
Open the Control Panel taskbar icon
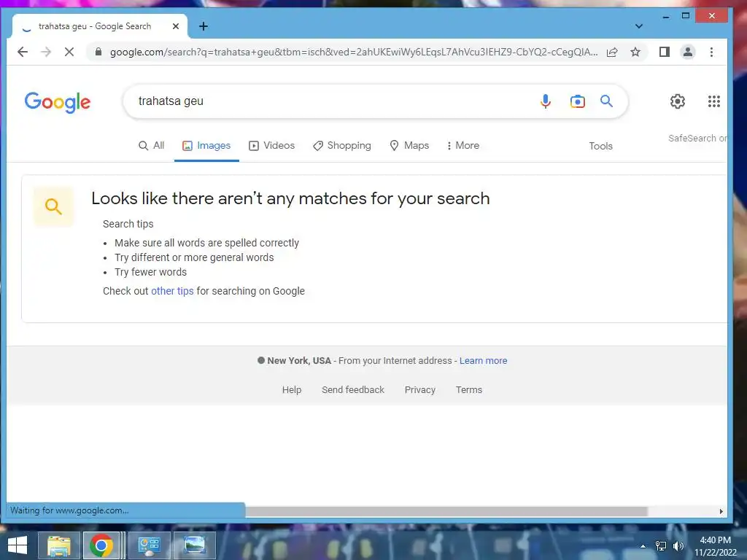pos(149,545)
